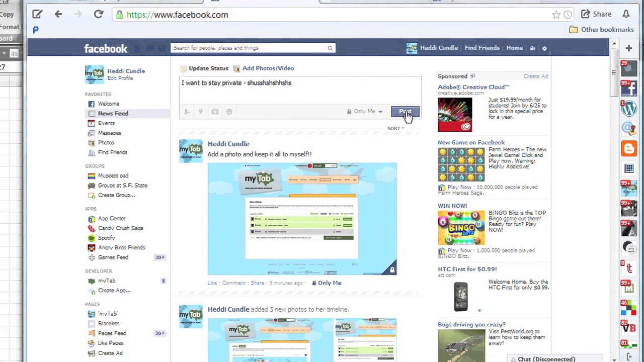Open myTab screenshot photo in post
This screenshot has height=362, width=644.
pos(302,219)
